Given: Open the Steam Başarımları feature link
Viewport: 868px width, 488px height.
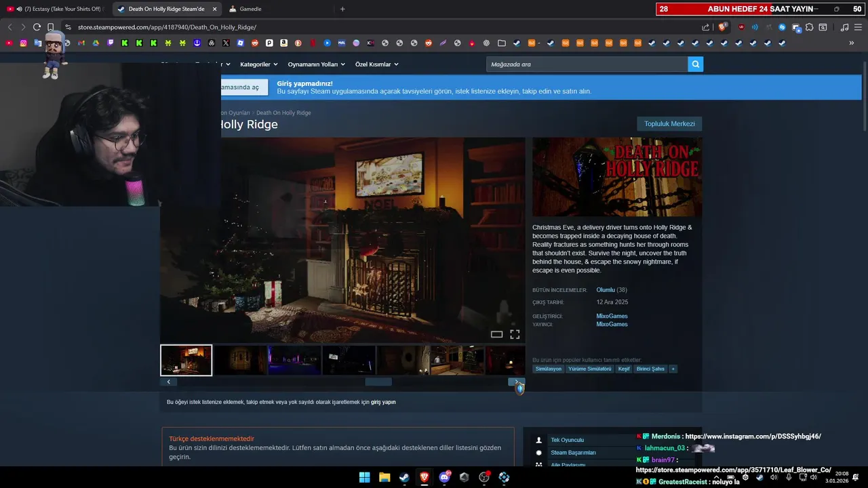Looking at the screenshot, I should [x=573, y=453].
